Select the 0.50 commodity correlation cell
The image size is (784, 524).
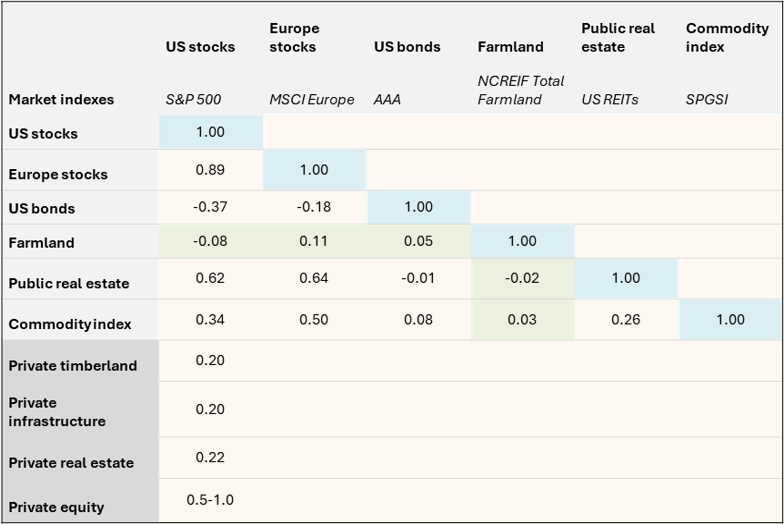(x=314, y=320)
